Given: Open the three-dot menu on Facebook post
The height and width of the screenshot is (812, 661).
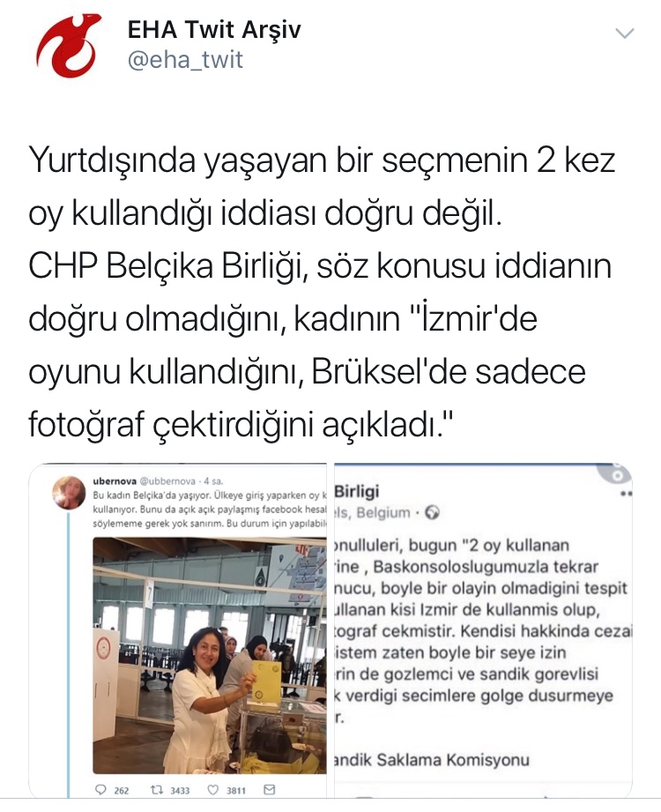Looking at the screenshot, I should coord(626,494).
